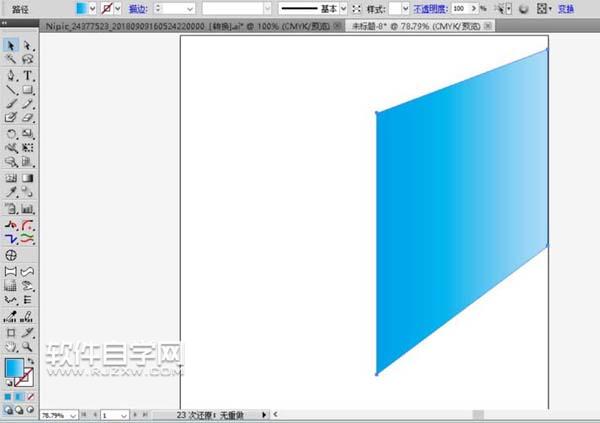Swap fill and stroke colors

[31, 361]
